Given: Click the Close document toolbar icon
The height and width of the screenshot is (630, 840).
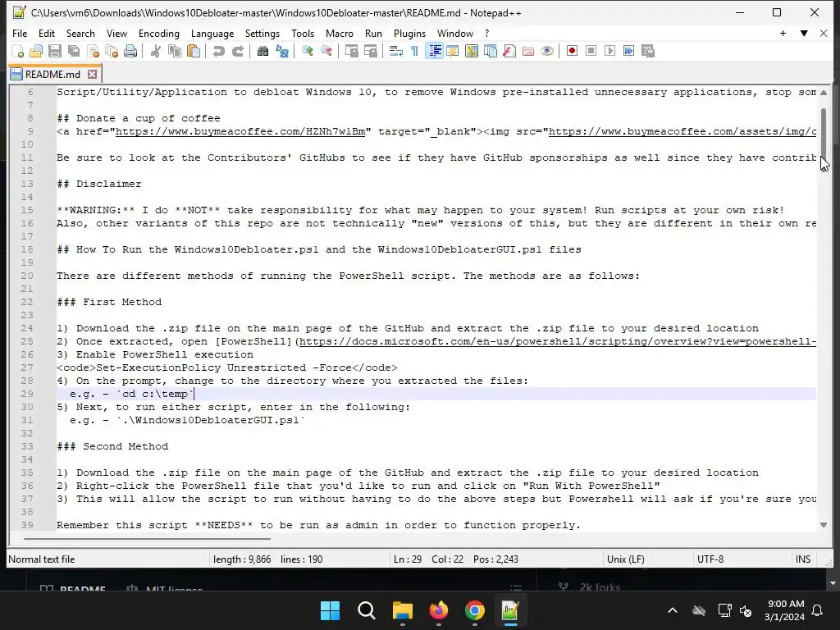Looking at the screenshot, I should (x=93, y=51).
